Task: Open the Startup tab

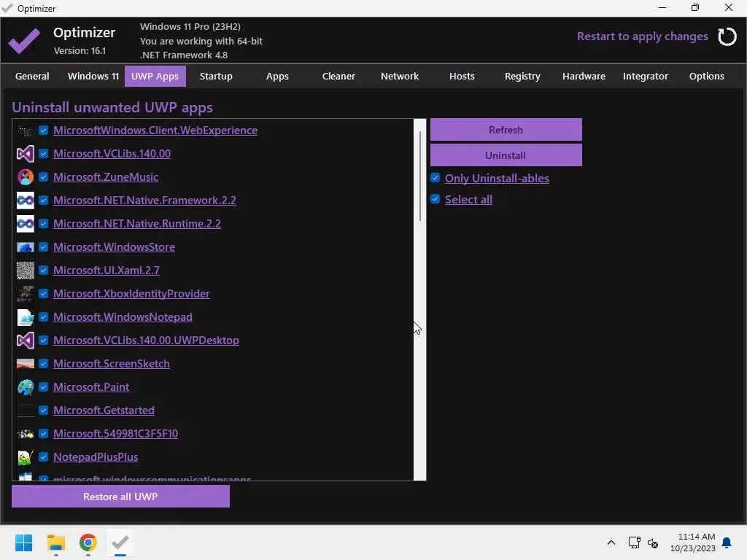Action: click(x=216, y=76)
